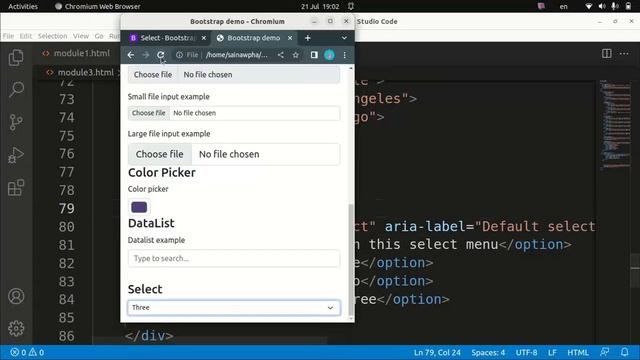Close the Select Bootstrap tab
Viewport: 640px width, 360px height.
tap(204, 38)
